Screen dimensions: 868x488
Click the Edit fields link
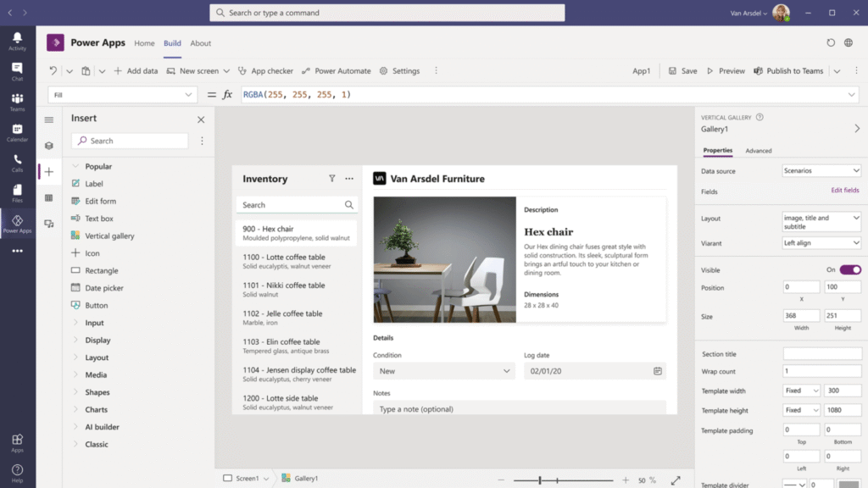[x=844, y=191]
